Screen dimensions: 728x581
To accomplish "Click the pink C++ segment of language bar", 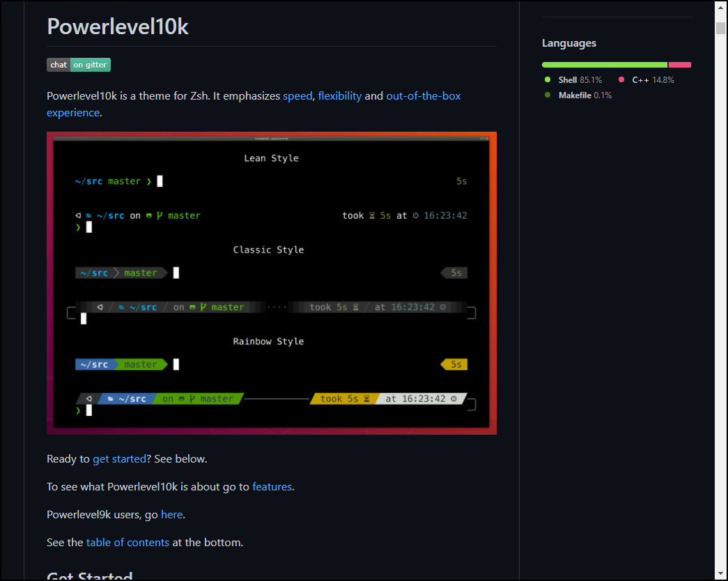I will tap(680, 65).
